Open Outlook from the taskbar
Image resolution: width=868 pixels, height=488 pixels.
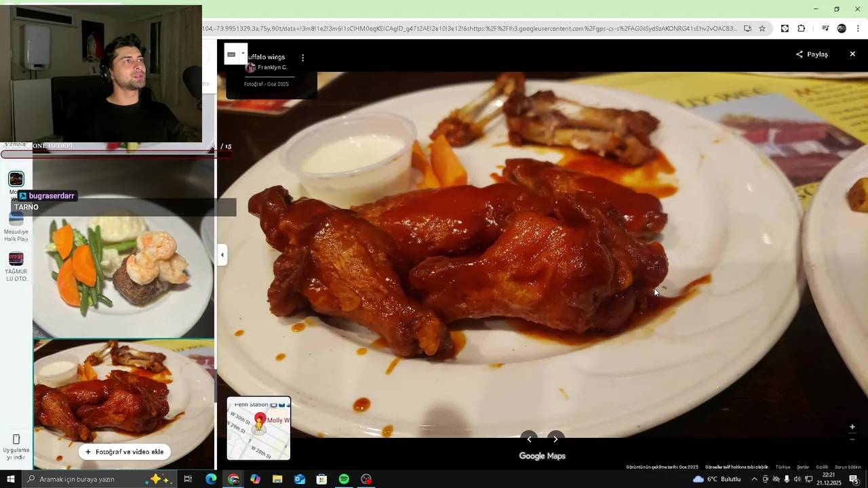click(300, 479)
